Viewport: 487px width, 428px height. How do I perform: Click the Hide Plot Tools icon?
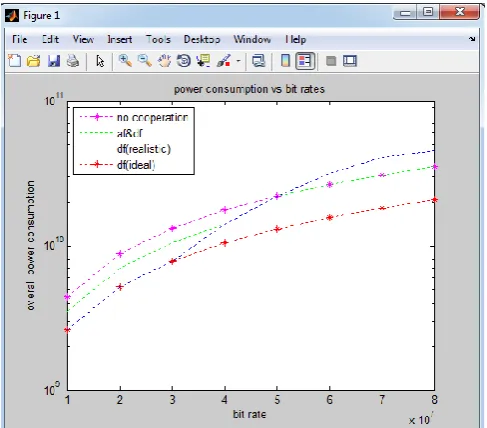(x=331, y=61)
